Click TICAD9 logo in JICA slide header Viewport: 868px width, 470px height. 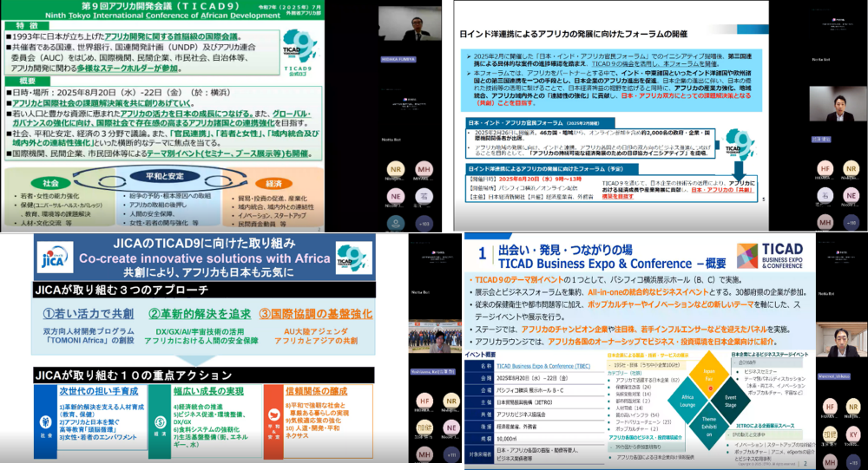coord(354,258)
